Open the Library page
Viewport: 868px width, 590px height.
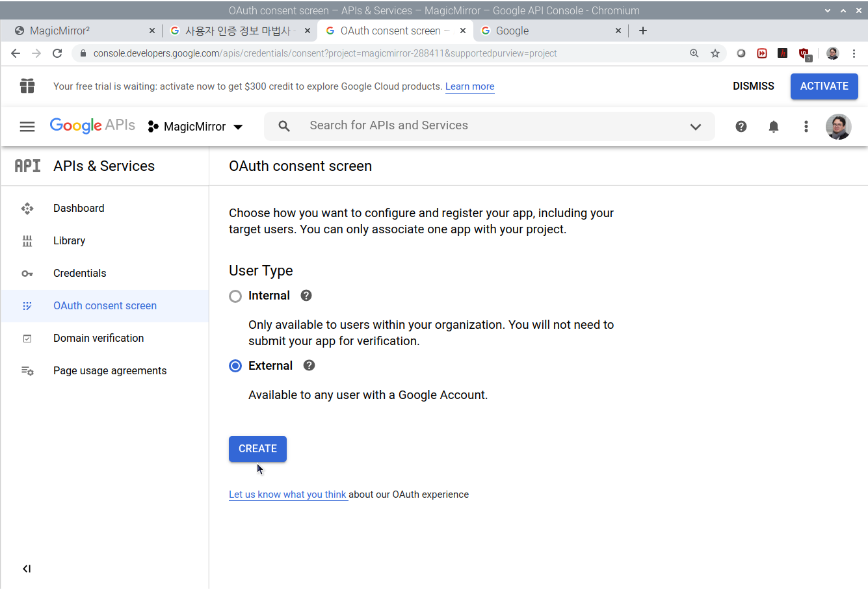[x=69, y=241]
